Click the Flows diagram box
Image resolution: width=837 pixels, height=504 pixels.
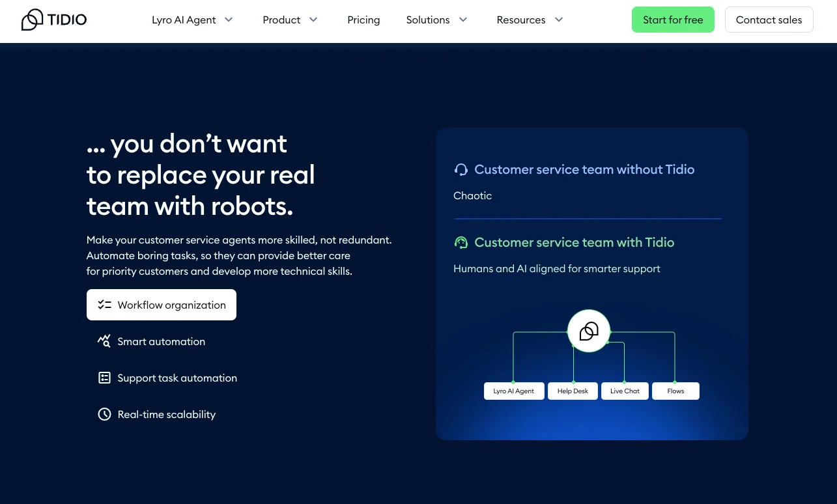675,391
